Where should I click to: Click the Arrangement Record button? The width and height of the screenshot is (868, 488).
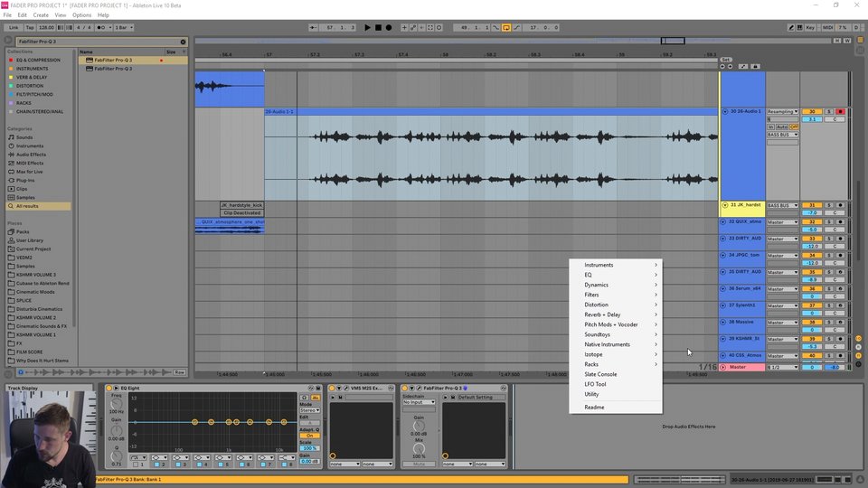(389, 27)
